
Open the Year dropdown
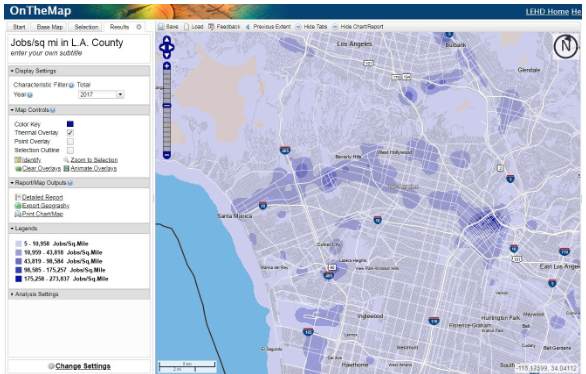point(120,95)
